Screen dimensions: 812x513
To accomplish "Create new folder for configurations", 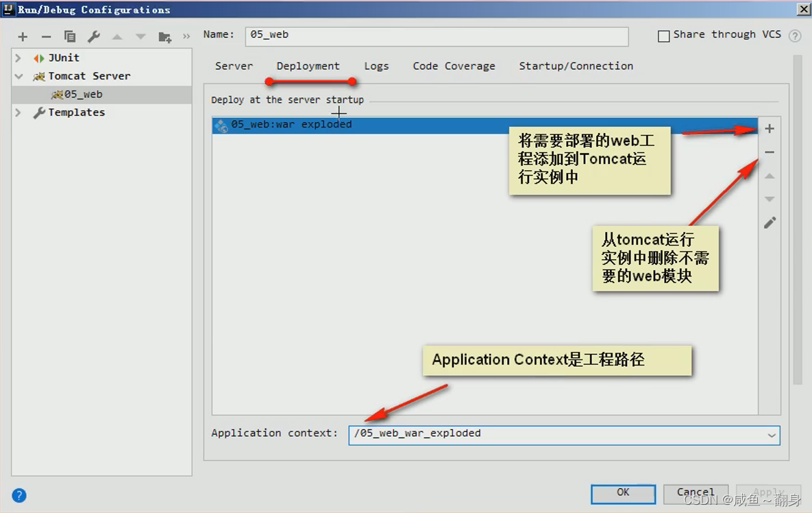I will [x=164, y=37].
